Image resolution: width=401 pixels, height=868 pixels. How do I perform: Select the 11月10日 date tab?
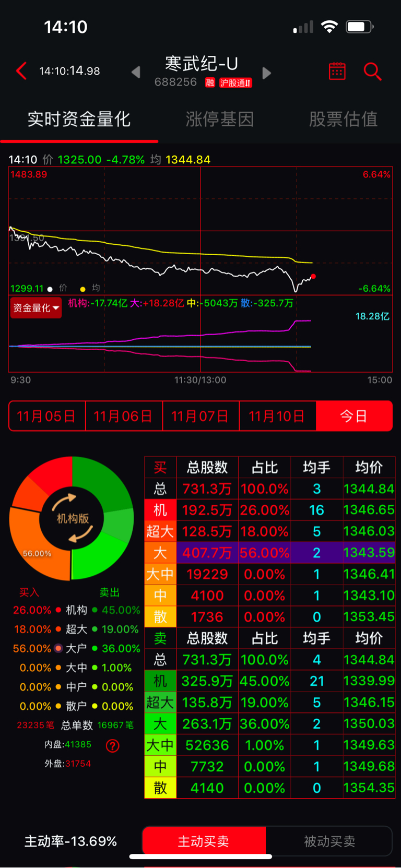[277, 416]
